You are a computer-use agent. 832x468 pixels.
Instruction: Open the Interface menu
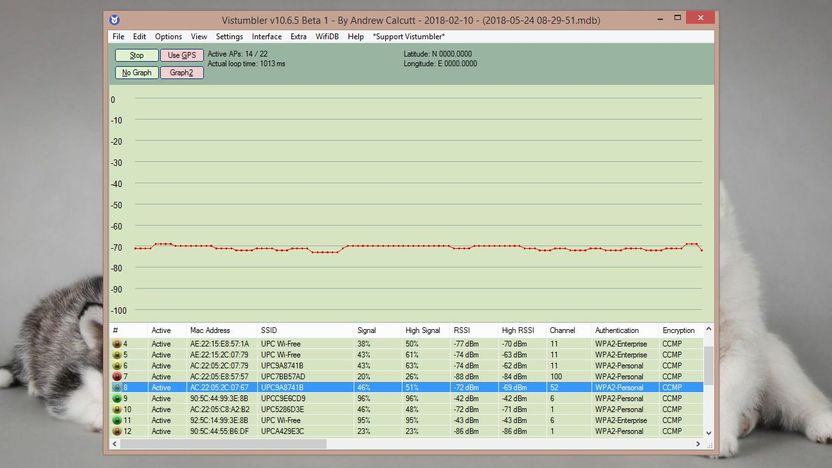pyautogui.click(x=266, y=37)
